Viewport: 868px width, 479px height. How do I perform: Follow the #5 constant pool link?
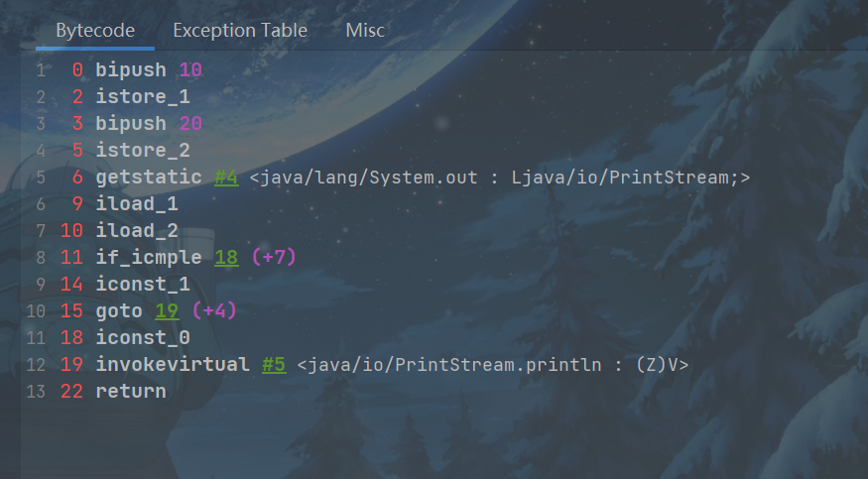click(x=274, y=365)
